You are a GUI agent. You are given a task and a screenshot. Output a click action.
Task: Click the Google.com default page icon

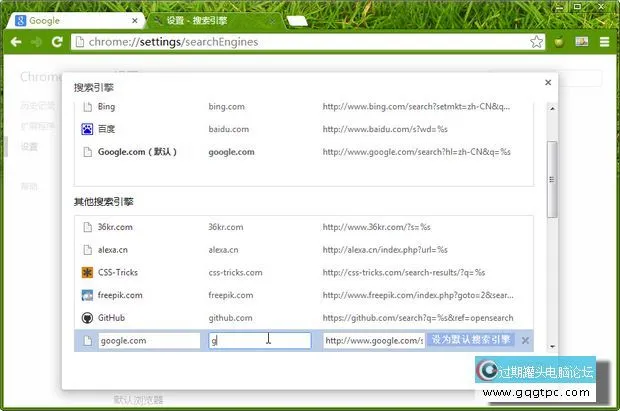(87, 152)
